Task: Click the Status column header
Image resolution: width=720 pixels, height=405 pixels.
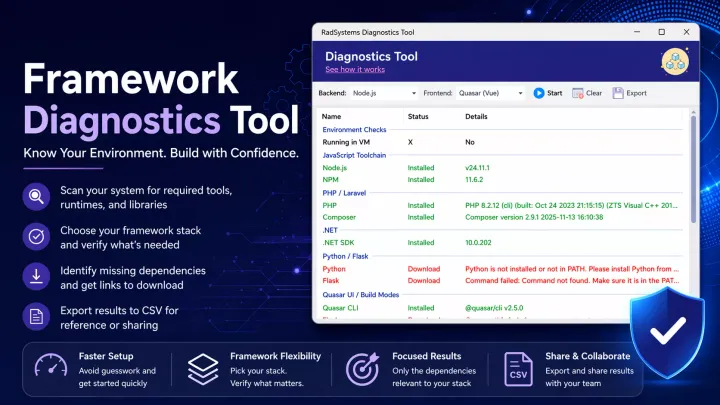Action: point(418,117)
